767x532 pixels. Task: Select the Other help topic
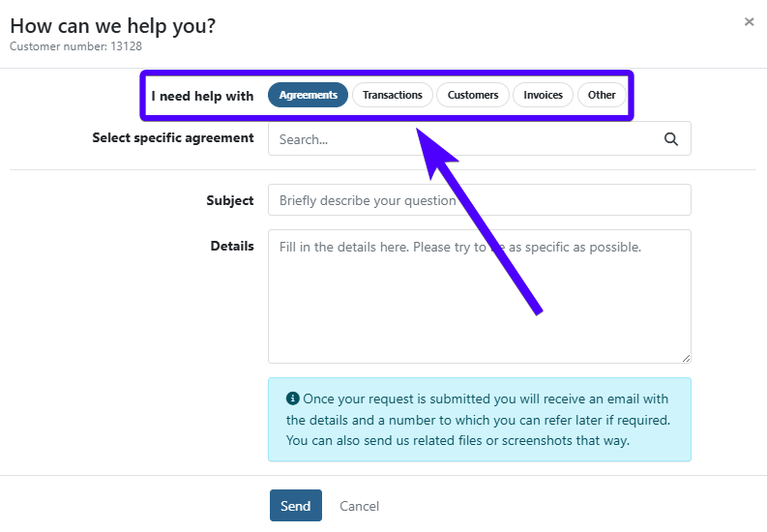coord(602,95)
